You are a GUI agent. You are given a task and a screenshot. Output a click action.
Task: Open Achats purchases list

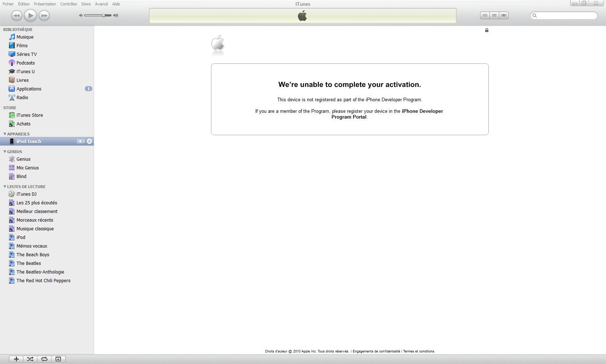(x=47, y=124)
